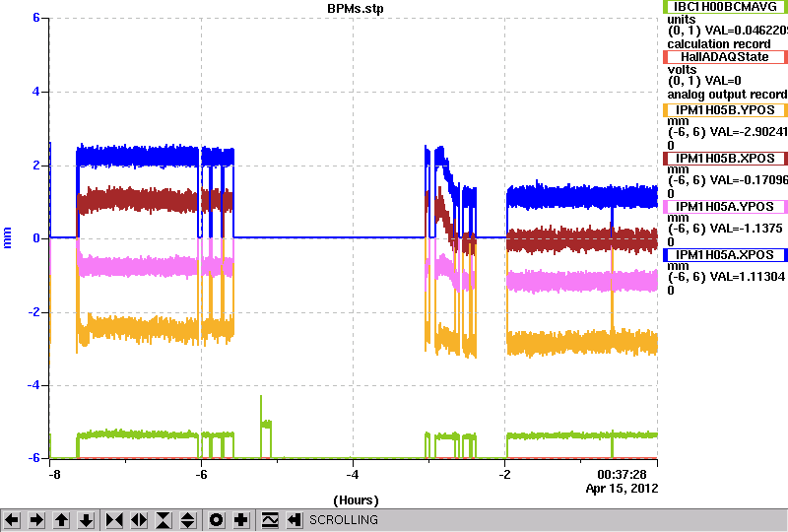The width and height of the screenshot is (788, 532).
Task: Select the IPM1H05B.YPOS legend entry
Action: (725, 110)
